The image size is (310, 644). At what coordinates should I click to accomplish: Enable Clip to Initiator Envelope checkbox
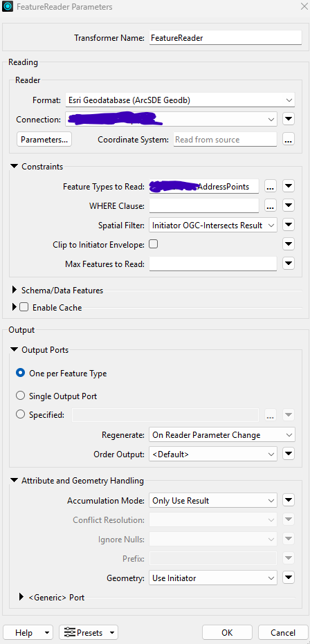coord(153,244)
